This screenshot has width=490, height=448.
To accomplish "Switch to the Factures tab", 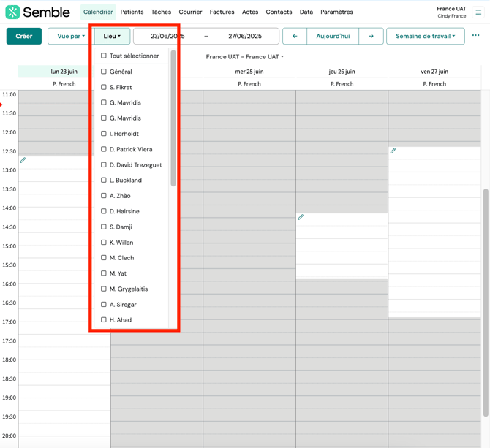I will [222, 12].
